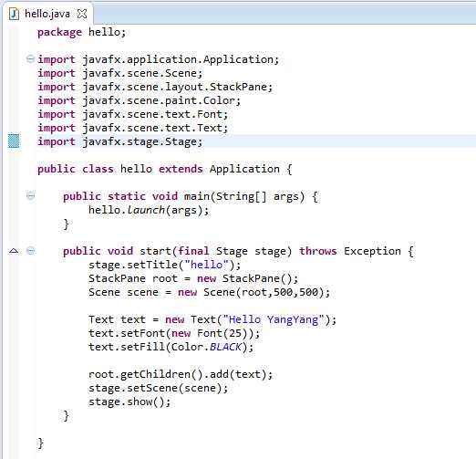Click the blue marker beside Stage import line
Screen dimensions: 476x459
[14, 141]
